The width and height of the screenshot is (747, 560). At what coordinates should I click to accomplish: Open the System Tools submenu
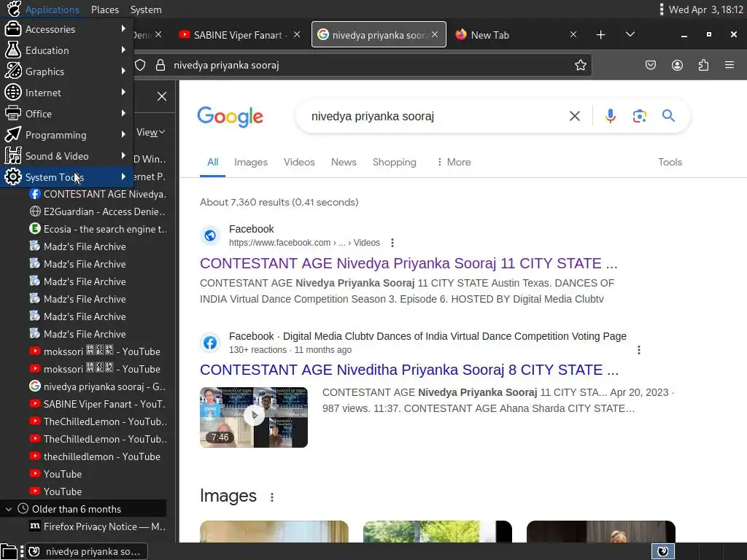tap(66, 177)
